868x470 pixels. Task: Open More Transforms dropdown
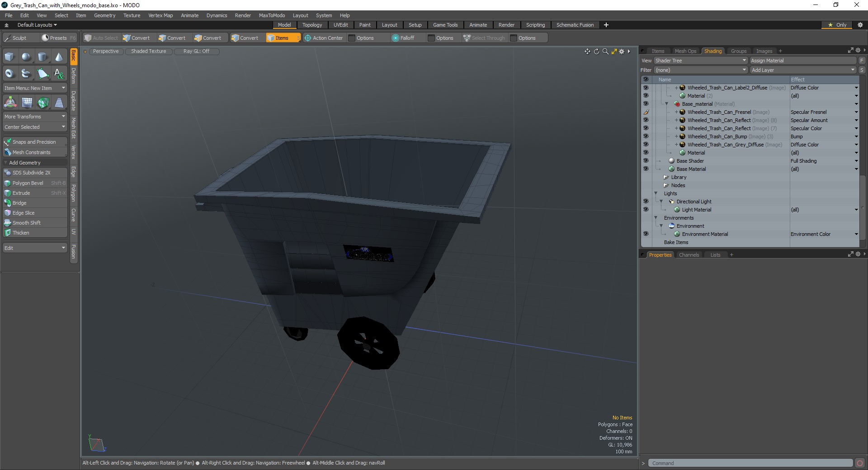point(35,117)
